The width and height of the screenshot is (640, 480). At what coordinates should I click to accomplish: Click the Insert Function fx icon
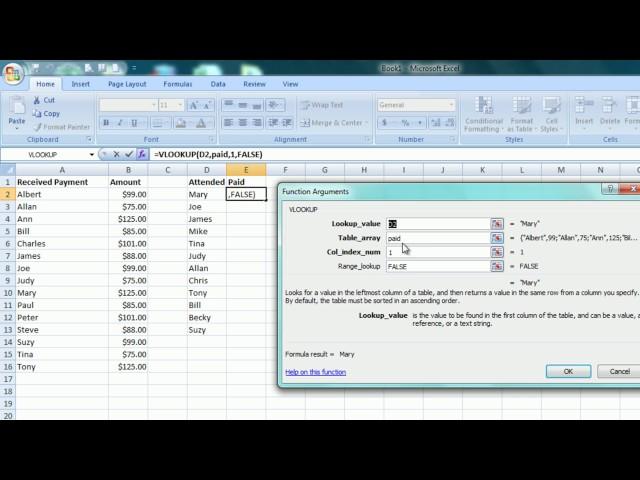pyautogui.click(x=143, y=155)
